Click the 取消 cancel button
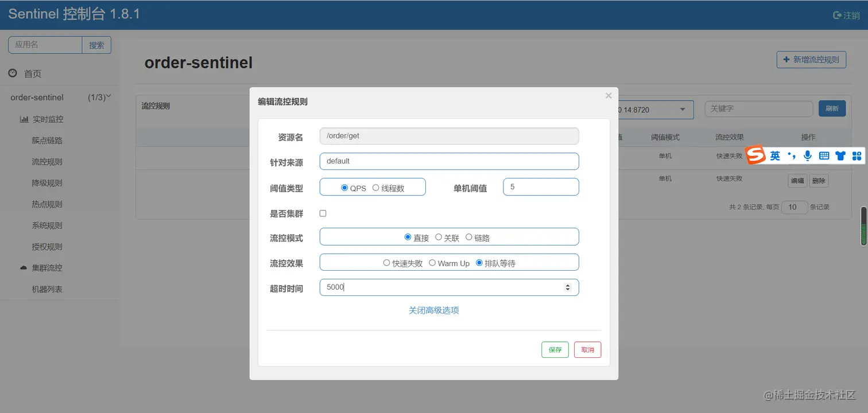 click(x=588, y=350)
